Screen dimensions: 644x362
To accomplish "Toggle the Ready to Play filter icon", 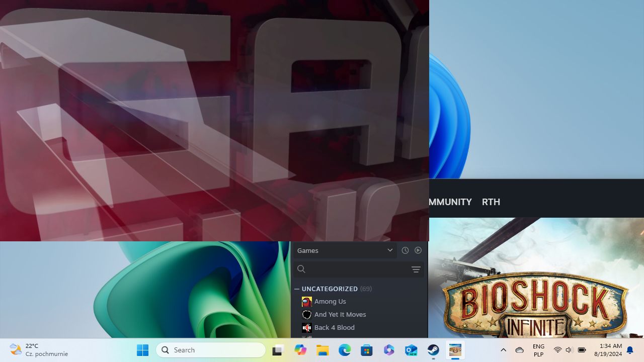I will (418, 250).
